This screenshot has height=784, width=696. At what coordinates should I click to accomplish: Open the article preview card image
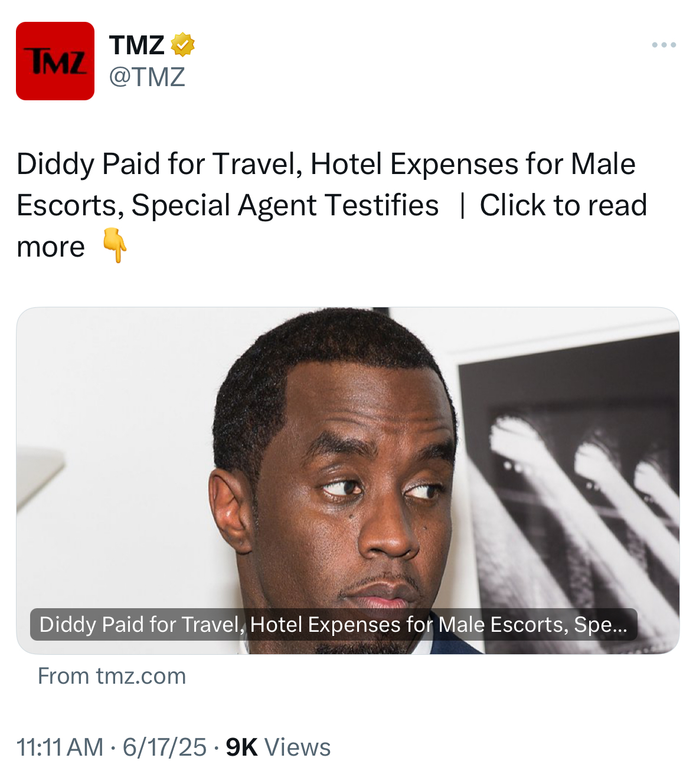[348, 480]
